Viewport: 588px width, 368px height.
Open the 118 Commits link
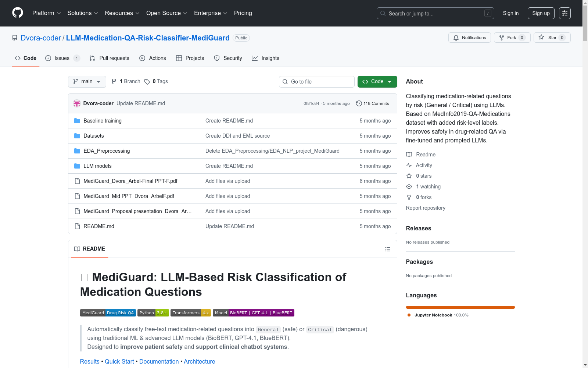[373, 103]
